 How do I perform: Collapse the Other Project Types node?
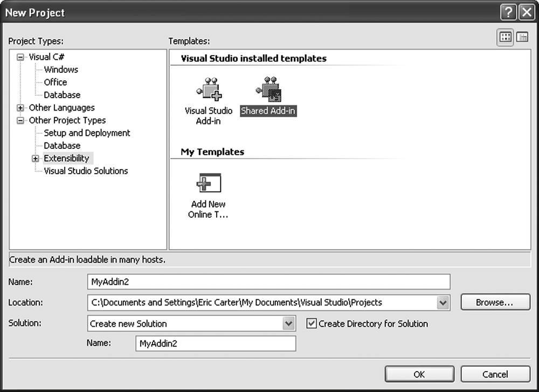click(x=20, y=120)
